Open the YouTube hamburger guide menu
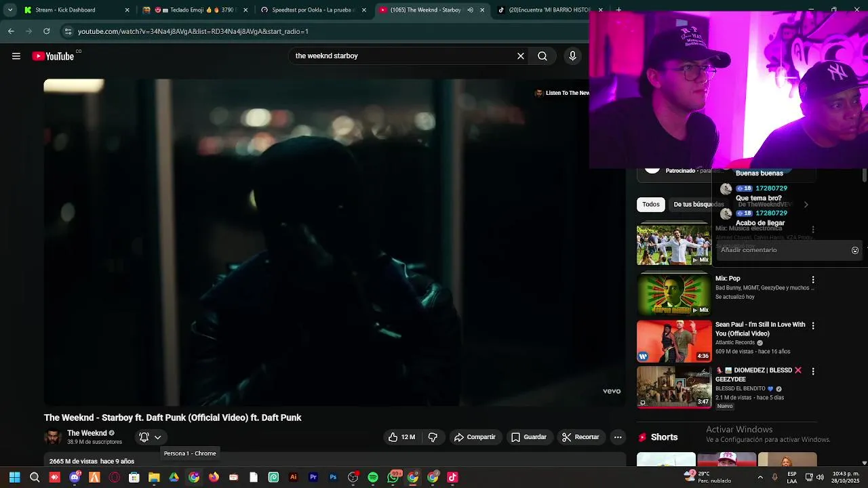This screenshot has width=868, height=488. [x=16, y=56]
